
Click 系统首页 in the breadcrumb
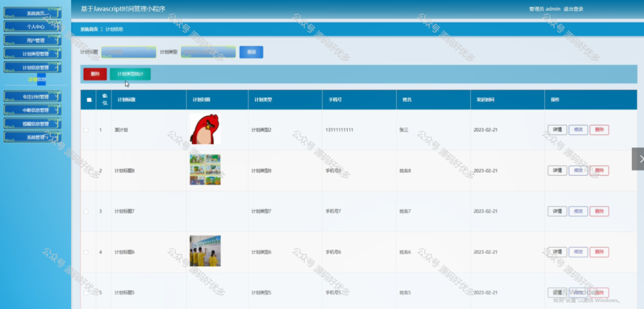[89, 29]
